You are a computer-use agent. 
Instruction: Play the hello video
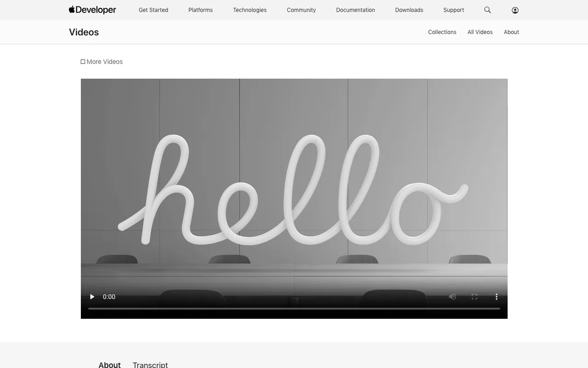tap(92, 297)
